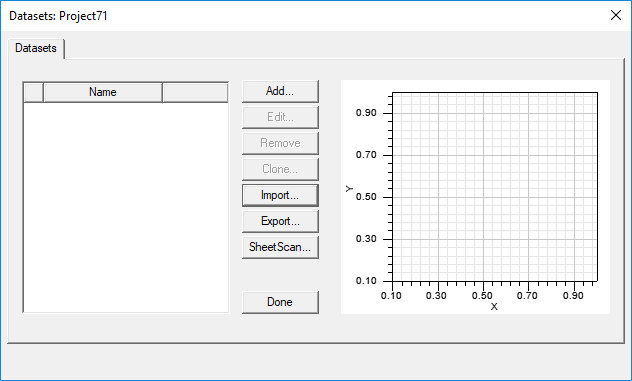Image resolution: width=632 pixels, height=381 pixels.
Task: Click the 0.50 value on the Y axis
Action: click(x=366, y=197)
